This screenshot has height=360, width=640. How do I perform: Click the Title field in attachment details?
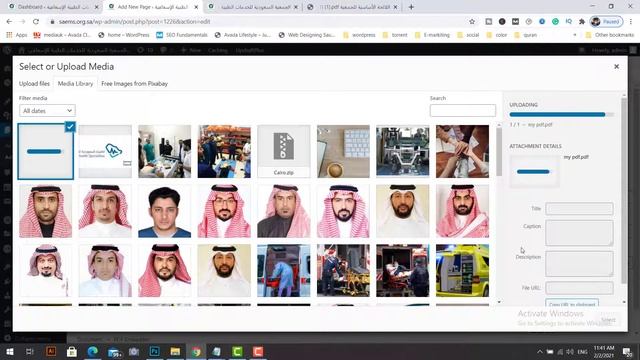579,209
